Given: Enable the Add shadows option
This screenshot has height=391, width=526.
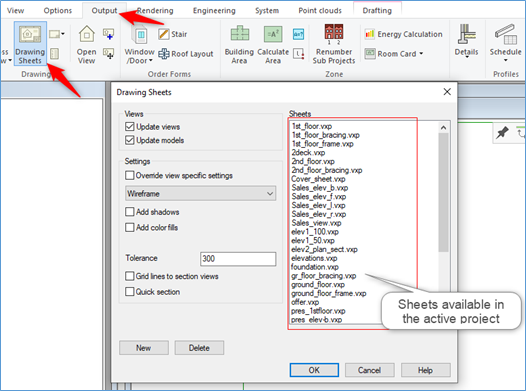Looking at the screenshot, I should (129, 212).
